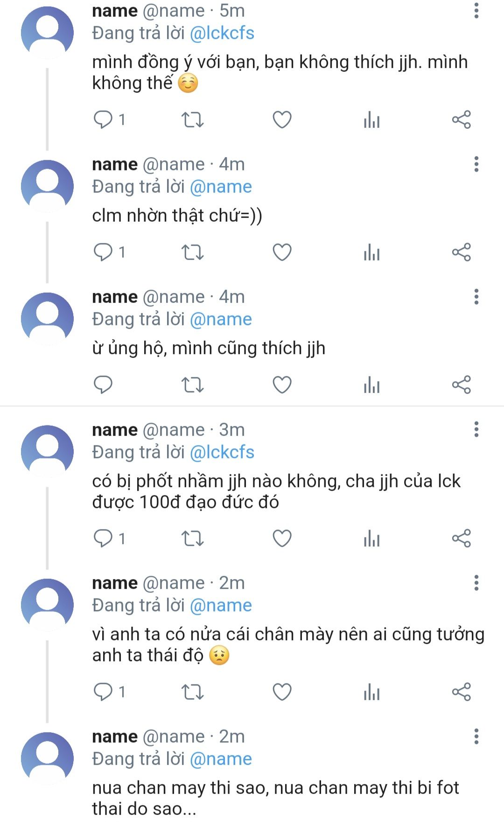This screenshot has height=822, width=504.
Task: Open more options on the 3m reply
Action: (x=476, y=429)
